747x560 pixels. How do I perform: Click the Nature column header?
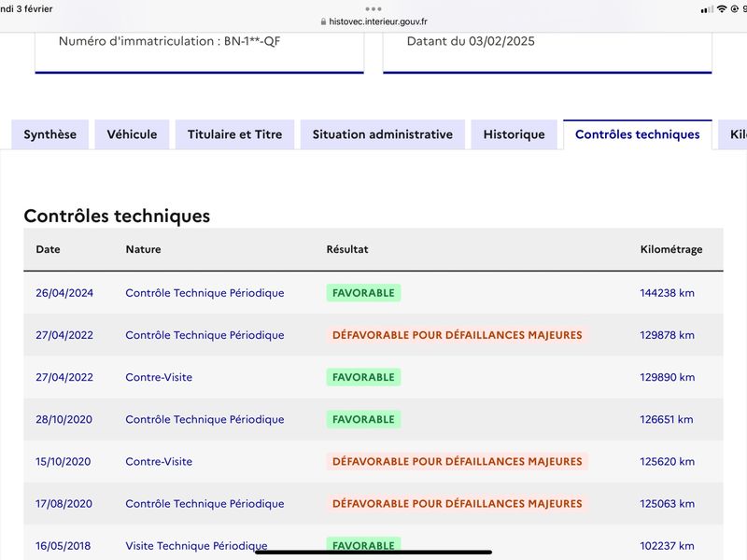coord(144,249)
